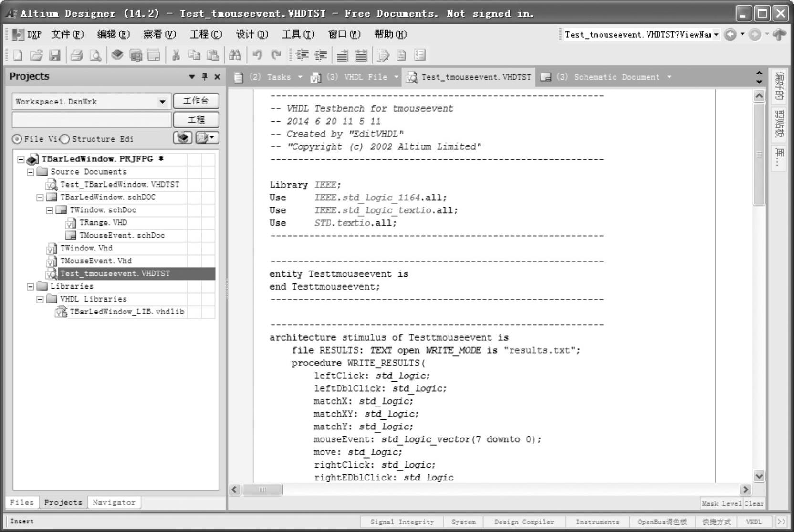Image resolution: width=794 pixels, height=532 pixels.
Task: Click the Redo arrow icon
Action: [x=276, y=55]
